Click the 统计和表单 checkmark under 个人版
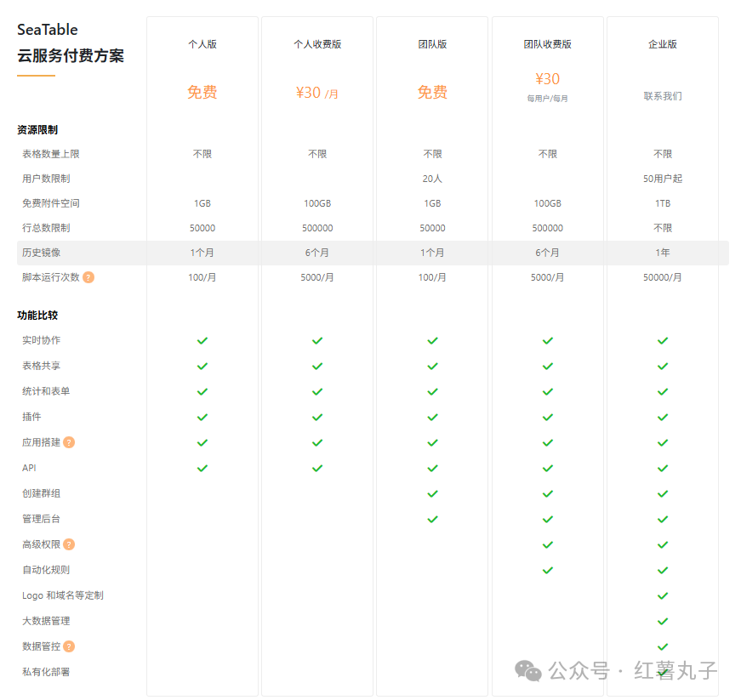The image size is (741, 700). click(x=202, y=391)
